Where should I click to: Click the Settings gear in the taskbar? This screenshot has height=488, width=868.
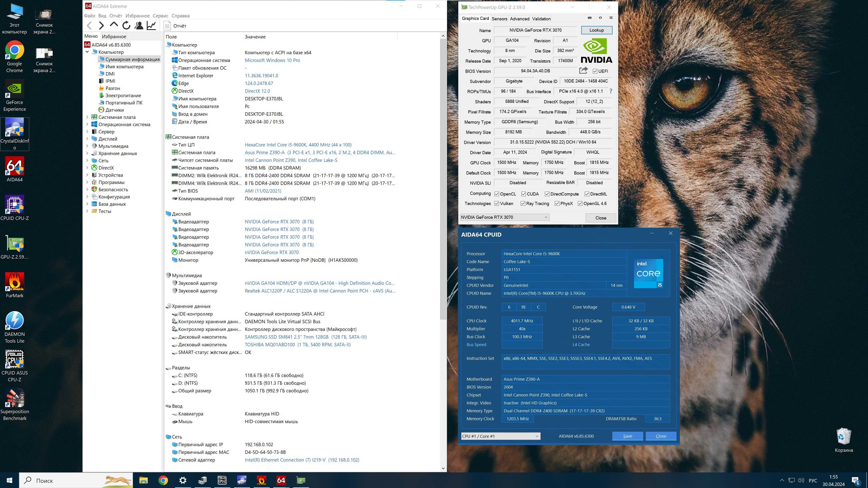tap(183, 480)
